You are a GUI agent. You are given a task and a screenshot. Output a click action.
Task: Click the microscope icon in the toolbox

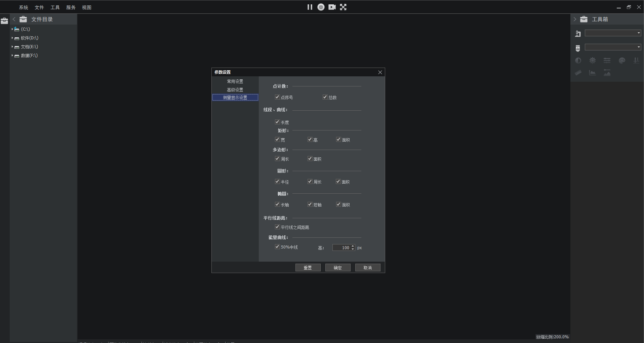coord(578,33)
